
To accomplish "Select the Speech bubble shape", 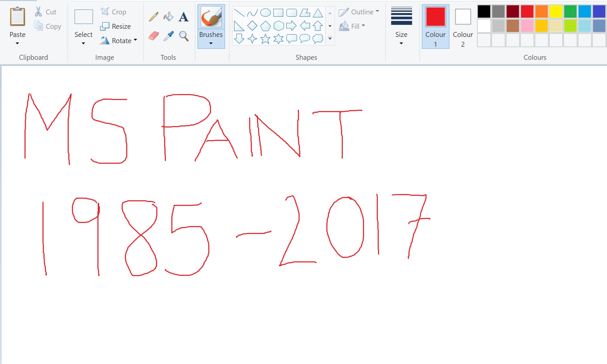I will (x=291, y=39).
